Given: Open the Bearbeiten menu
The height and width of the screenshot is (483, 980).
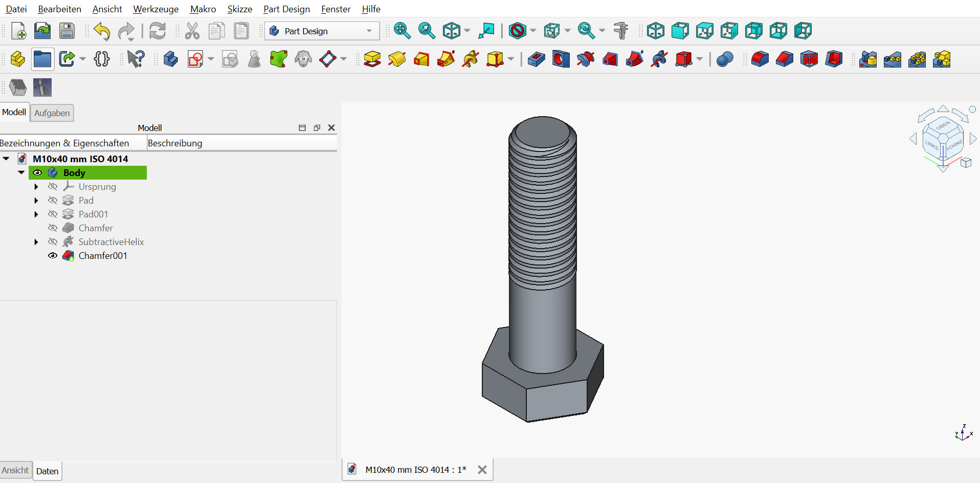Looking at the screenshot, I should [60, 9].
